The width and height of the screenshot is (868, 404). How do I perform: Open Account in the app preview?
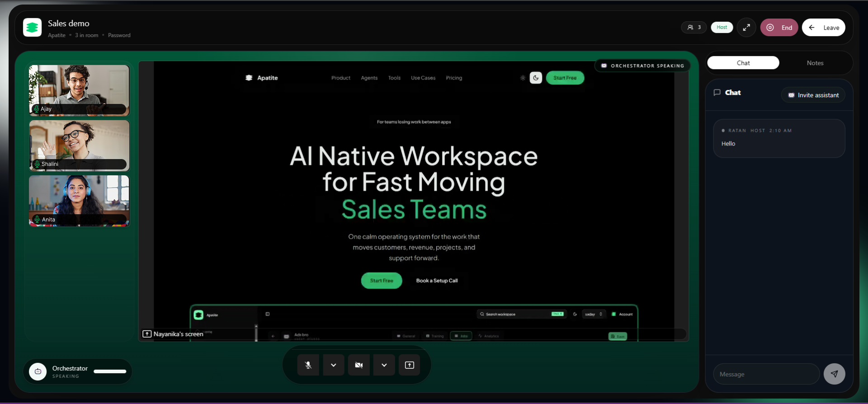pyautogui.click(x=622, y=314)
